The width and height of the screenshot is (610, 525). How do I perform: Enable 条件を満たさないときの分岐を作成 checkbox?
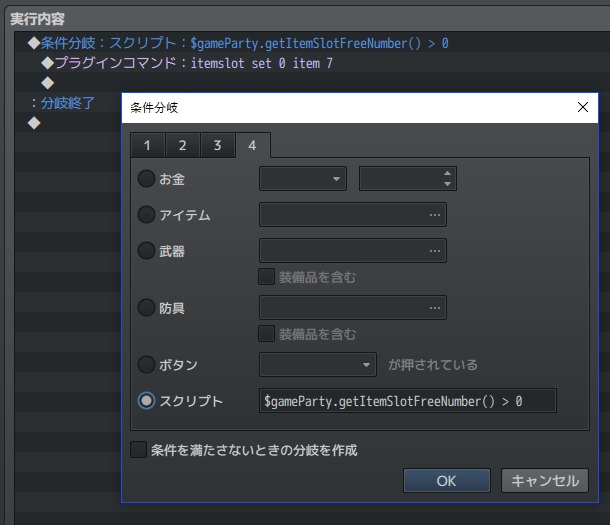pyautogui.click(x=138, y=450)
